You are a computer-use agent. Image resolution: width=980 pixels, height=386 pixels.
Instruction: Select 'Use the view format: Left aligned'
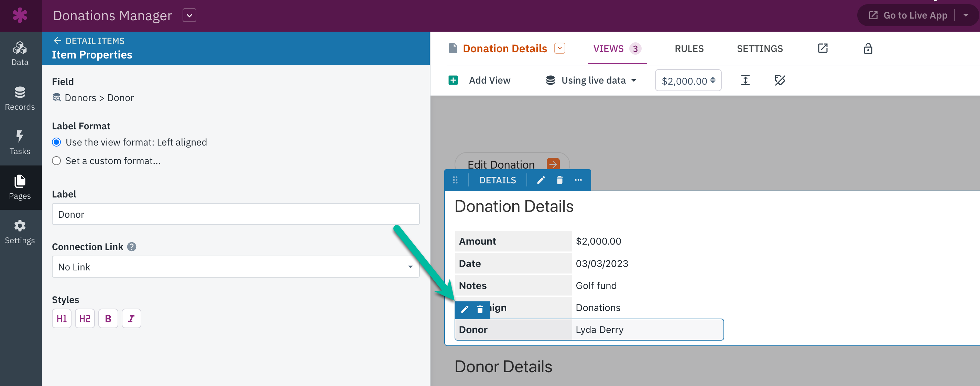129,142
